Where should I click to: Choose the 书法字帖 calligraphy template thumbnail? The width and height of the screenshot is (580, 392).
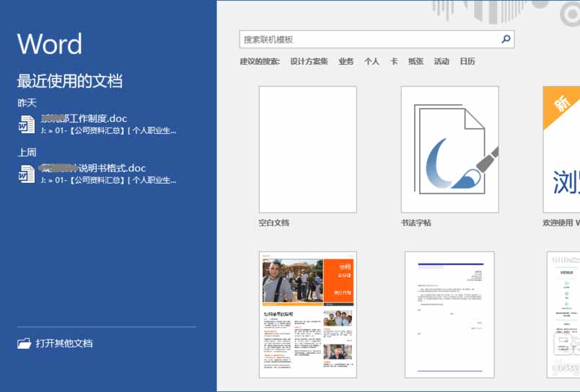coord(450,150)
